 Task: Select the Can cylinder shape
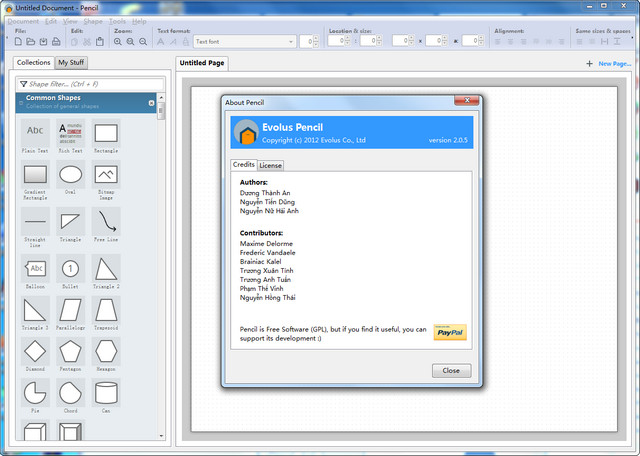click(x=106, y=396)
